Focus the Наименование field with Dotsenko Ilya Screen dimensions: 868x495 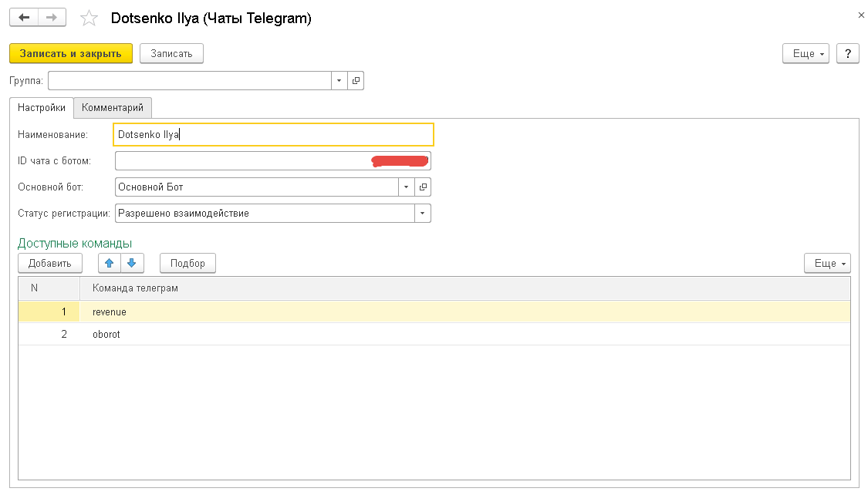pyautogui.click(x=273, y=134)
